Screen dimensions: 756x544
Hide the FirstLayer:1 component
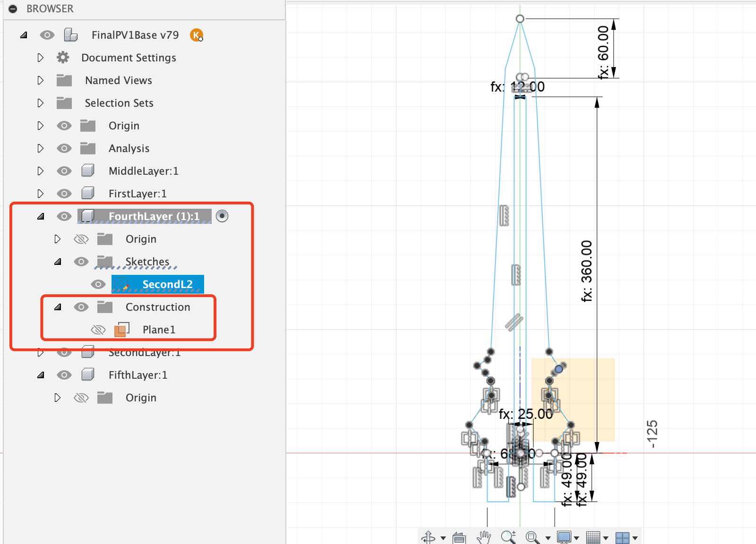(64, 194)
